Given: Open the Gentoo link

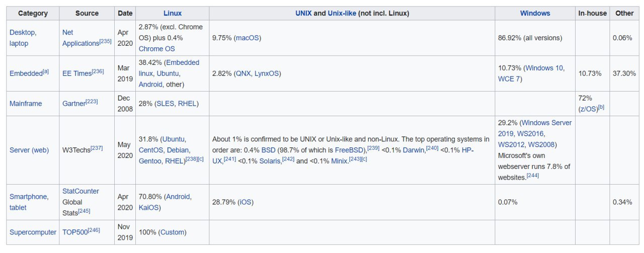Looking at the screenshot, I should tap(151, 161).
